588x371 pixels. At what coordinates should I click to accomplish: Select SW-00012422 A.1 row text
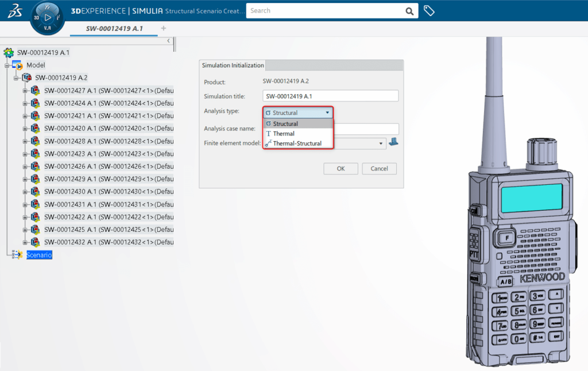(109, 217)
